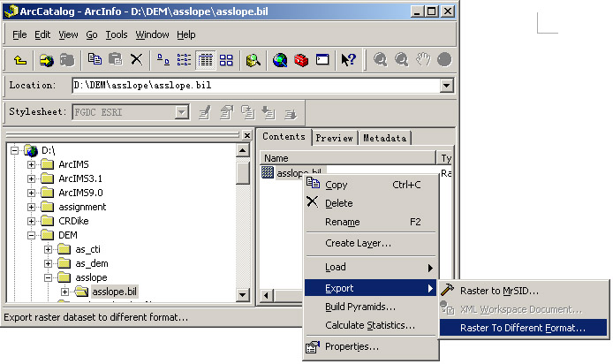Select Raster to MrSID export option
The width and height of the screenshot is (613, 364).
click(524, 291)
